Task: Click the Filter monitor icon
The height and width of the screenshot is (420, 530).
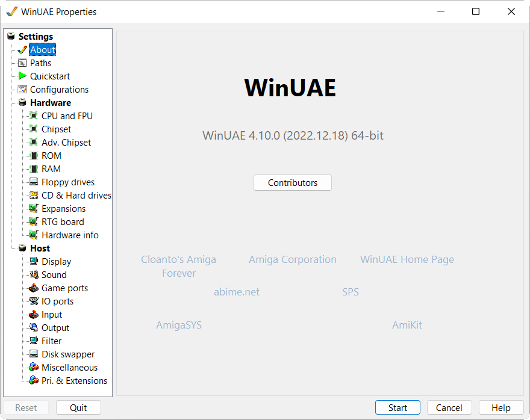Action: pyautogui.click(x=34, y=341)
